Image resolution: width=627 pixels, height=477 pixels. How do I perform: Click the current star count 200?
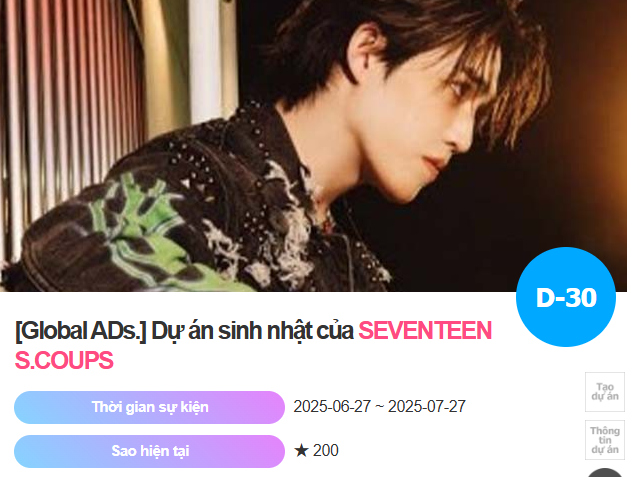click(x=325, y=451)
